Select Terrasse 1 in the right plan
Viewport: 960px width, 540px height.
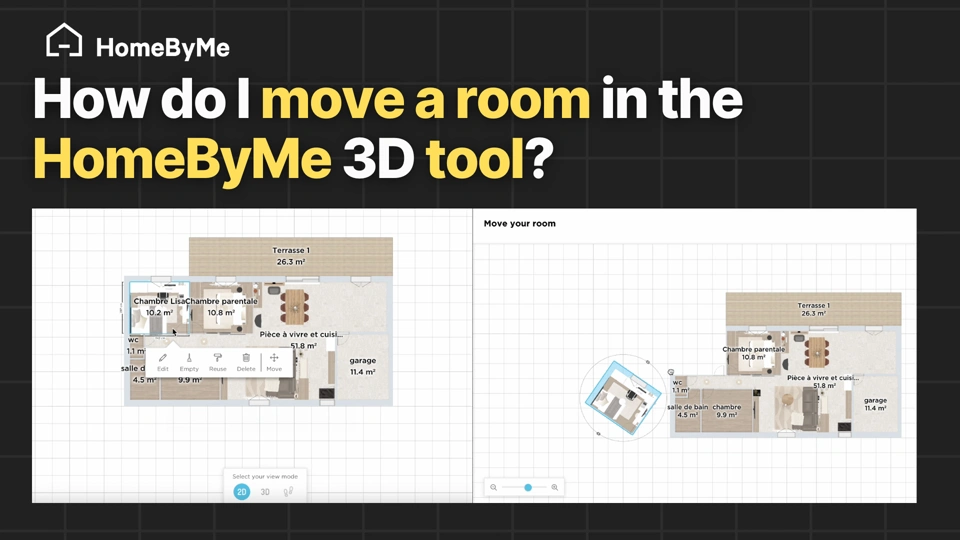(814, 309)
